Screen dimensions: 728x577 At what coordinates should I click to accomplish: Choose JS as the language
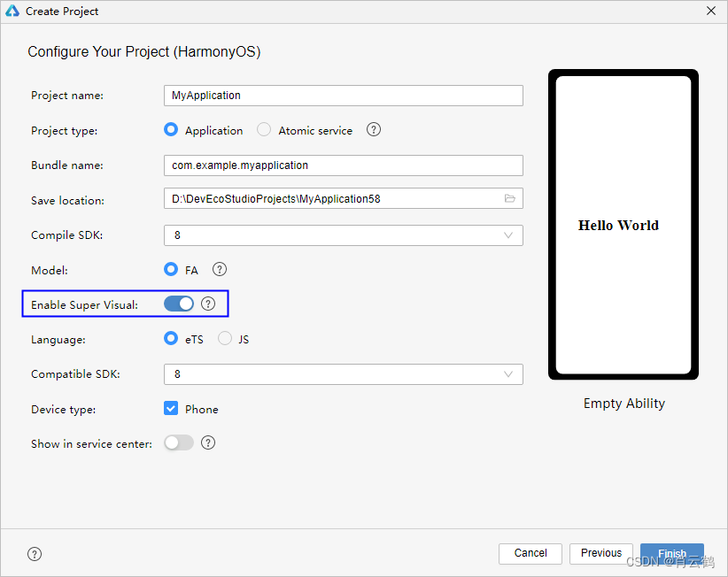coord(225,339)
